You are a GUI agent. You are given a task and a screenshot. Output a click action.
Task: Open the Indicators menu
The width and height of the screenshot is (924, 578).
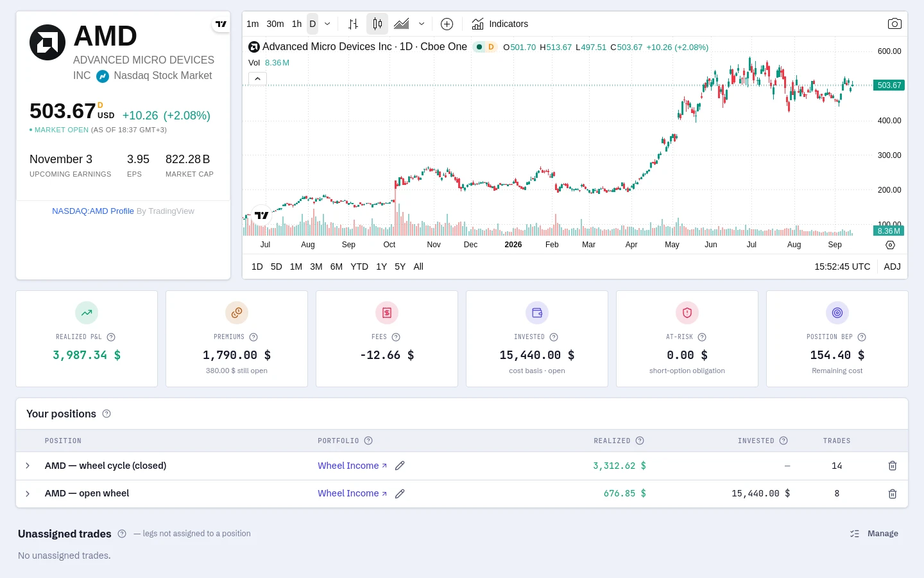click(x=500, y=24)
